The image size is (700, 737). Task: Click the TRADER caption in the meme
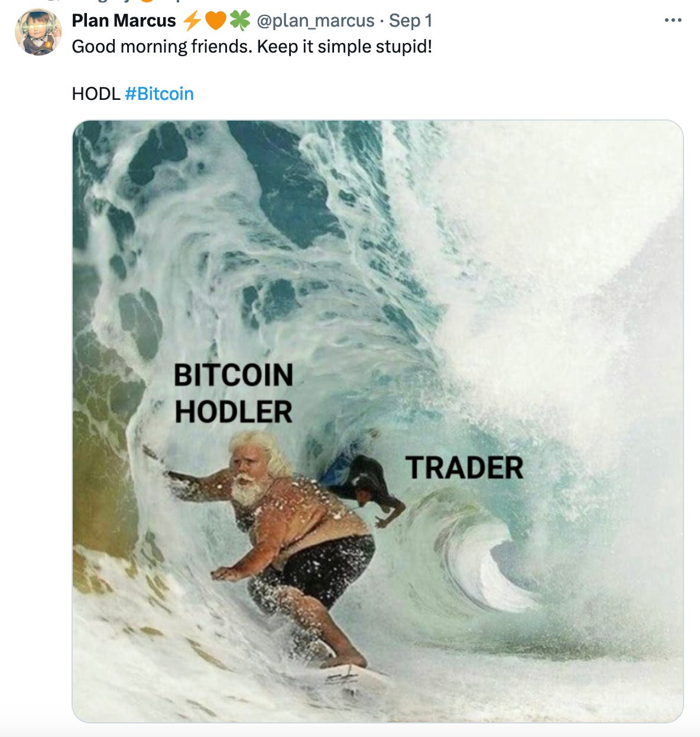coord(465,468)
